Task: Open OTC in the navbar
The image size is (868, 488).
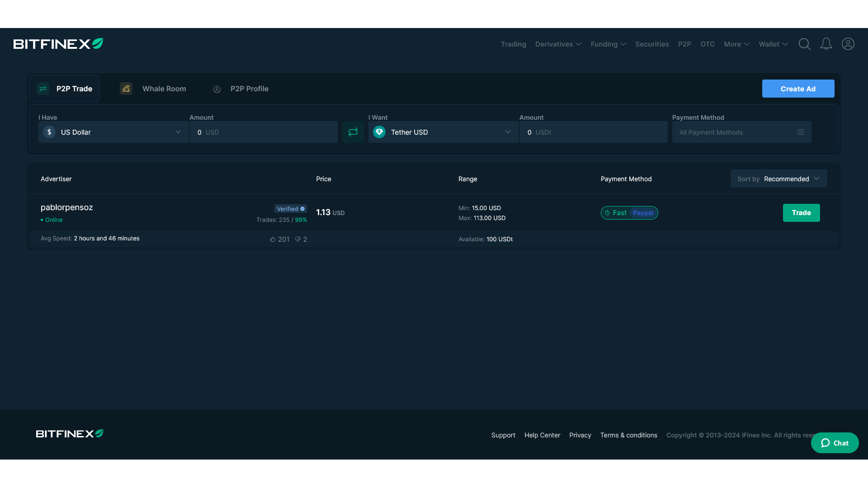Action: click(x=708, y=44)
